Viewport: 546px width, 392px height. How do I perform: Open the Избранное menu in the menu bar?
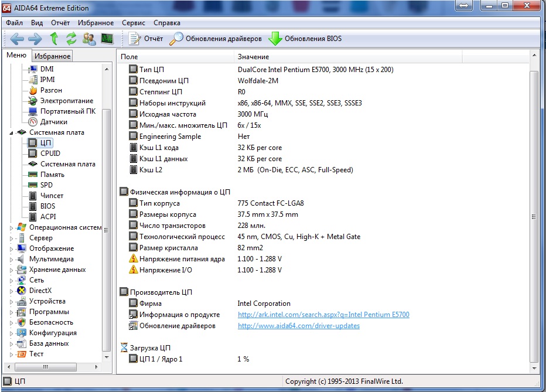pyautogui.click(x=95, y=23)
